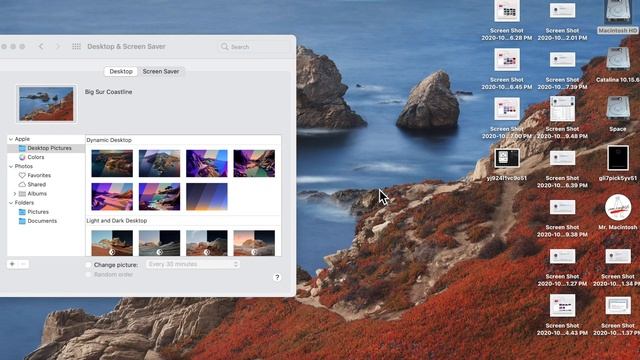Image resolution: width=640 pixels, height=360 pixels.
Task: Enable the Change picture checkbox
Action: pos(89,265)
